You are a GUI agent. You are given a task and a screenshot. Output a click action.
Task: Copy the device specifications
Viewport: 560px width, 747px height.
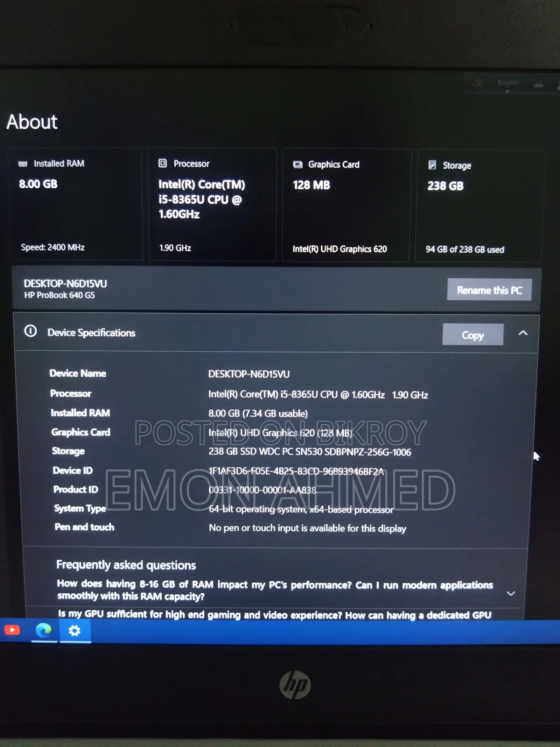click(473, 335)
